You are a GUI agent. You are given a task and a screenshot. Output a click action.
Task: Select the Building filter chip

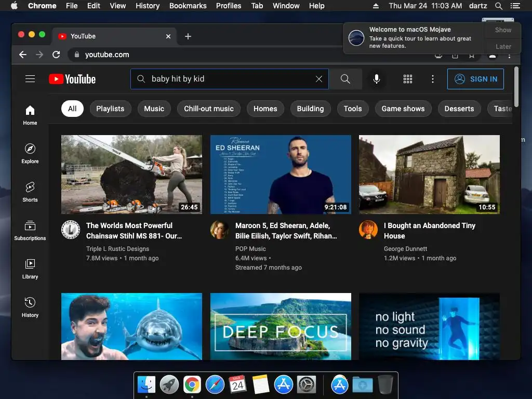click(311, 109)
